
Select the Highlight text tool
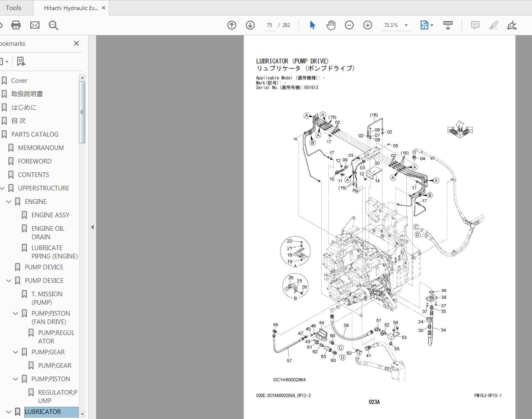[x=493, y=26]
